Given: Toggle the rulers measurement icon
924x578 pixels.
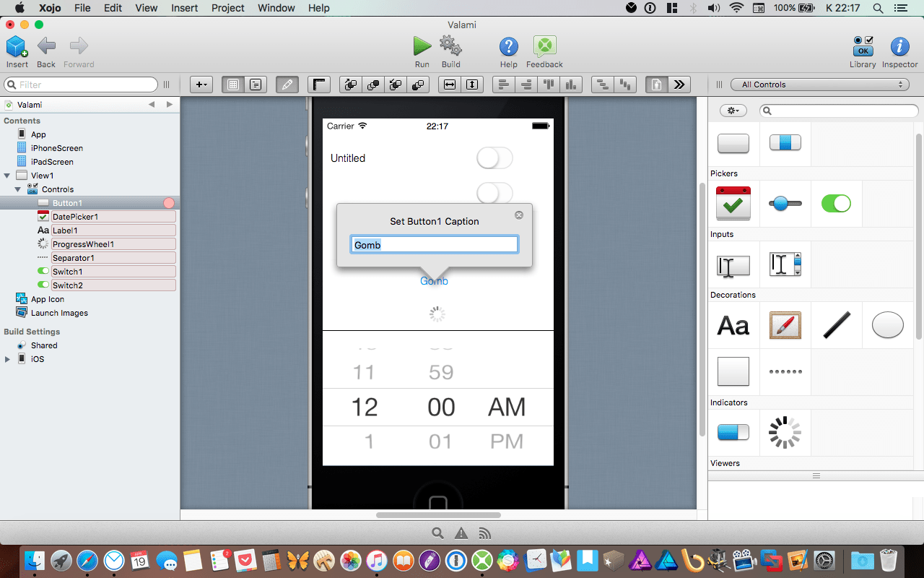Looking at the screenshot, I should coord(319,85).
